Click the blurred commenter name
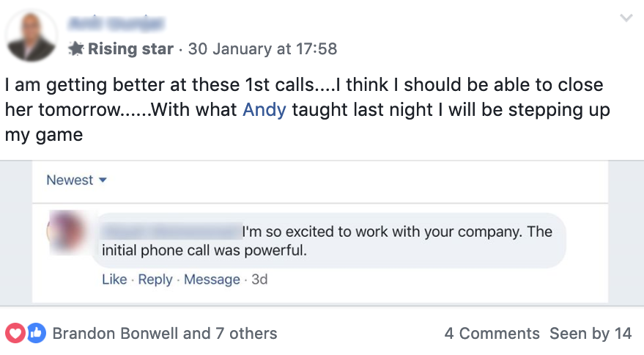This screenshot has height=355, width=644. click(x=171, y=232)
